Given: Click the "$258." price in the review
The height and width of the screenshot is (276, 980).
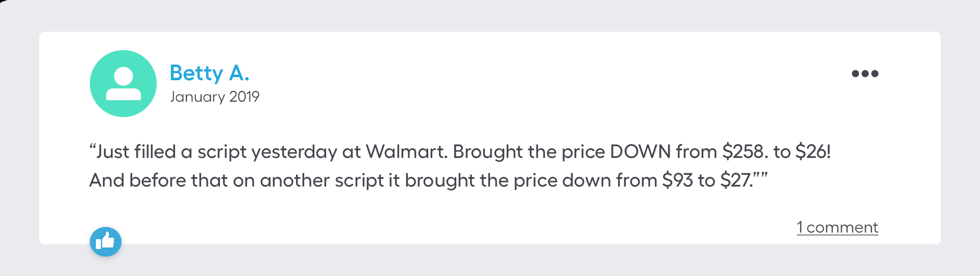Looking at the screenshot, I should [745, 152].
